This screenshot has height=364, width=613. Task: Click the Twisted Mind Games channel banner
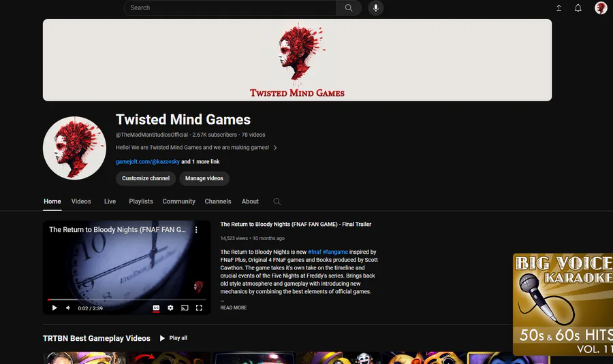click(x=297, y=60)
